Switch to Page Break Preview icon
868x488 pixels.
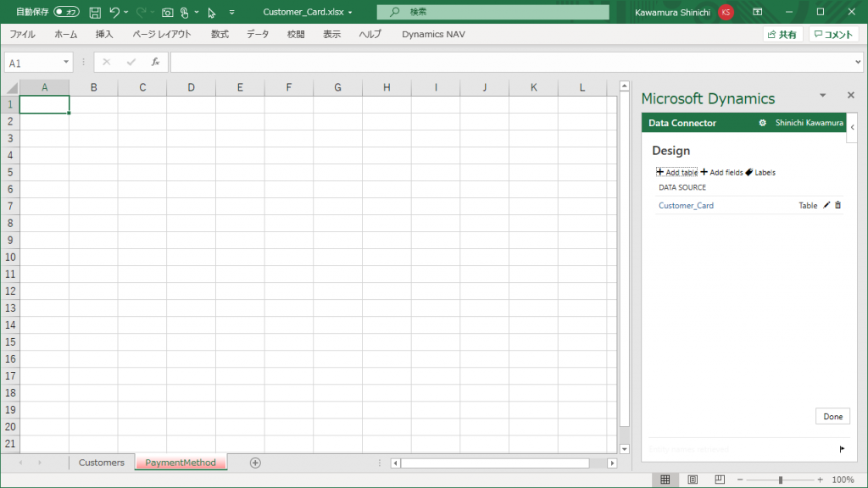tap(720, 480)
